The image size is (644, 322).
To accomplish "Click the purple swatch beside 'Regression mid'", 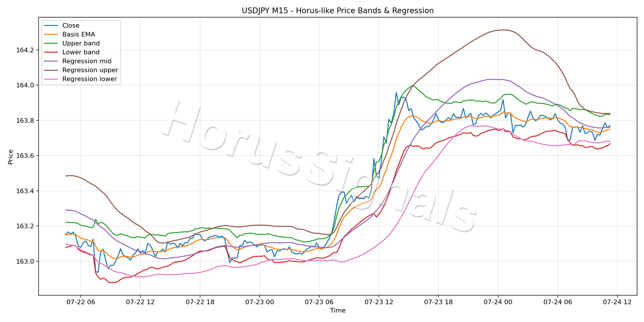I will tap(51, 61).
